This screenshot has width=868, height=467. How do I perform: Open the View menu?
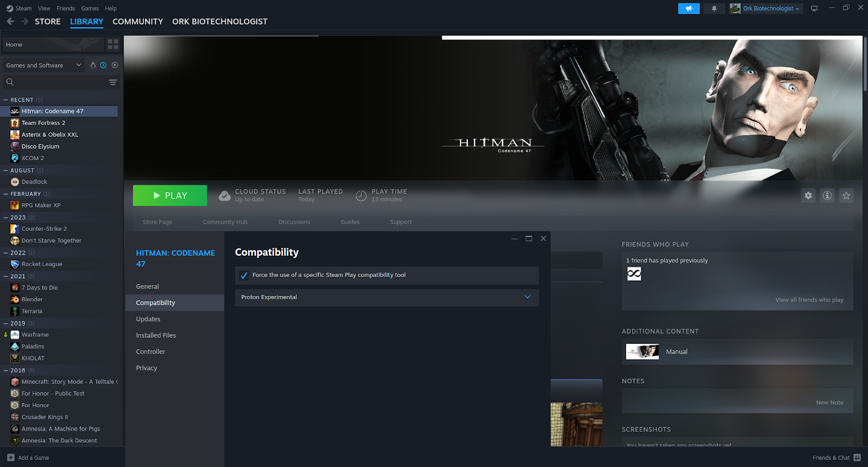[x=44, y=8]
